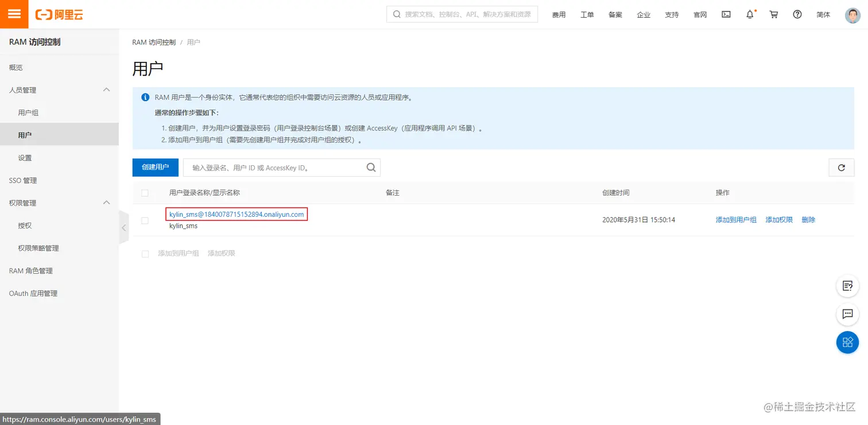Click the magnifier icon in top search bar
This screenshot has height=425, width=868.
point(397,14)
